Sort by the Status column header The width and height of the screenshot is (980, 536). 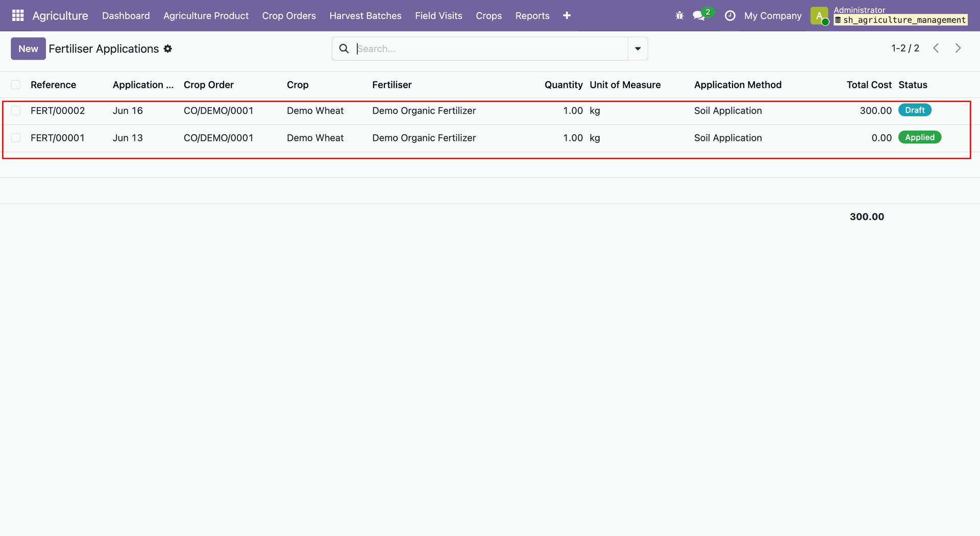click(913, 85)
